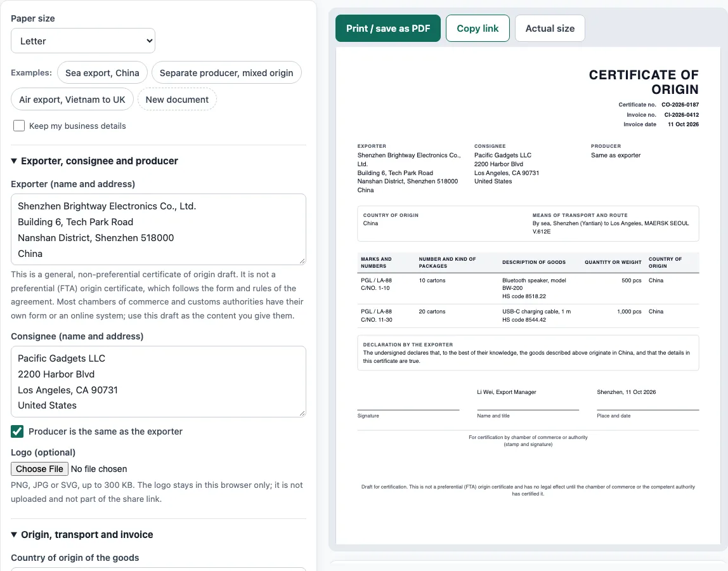This screenshot has height=571, width=728.
Task: Click the No file chosen label
Action: tap(99, 469)
